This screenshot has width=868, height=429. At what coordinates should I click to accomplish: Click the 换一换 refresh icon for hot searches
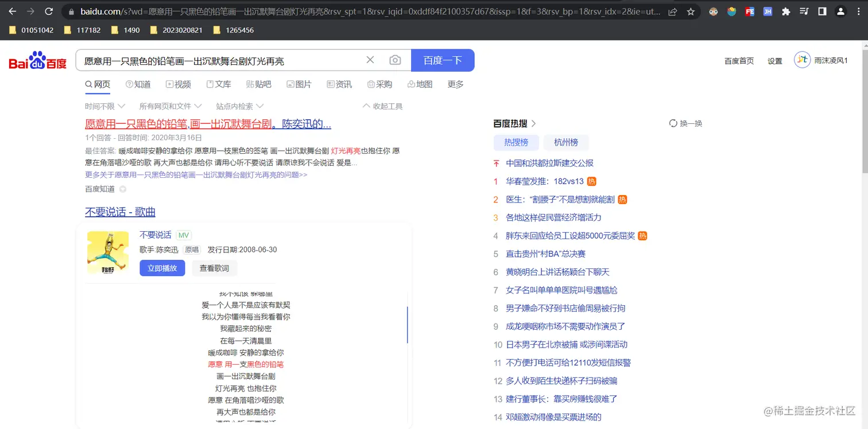point(673,123)
